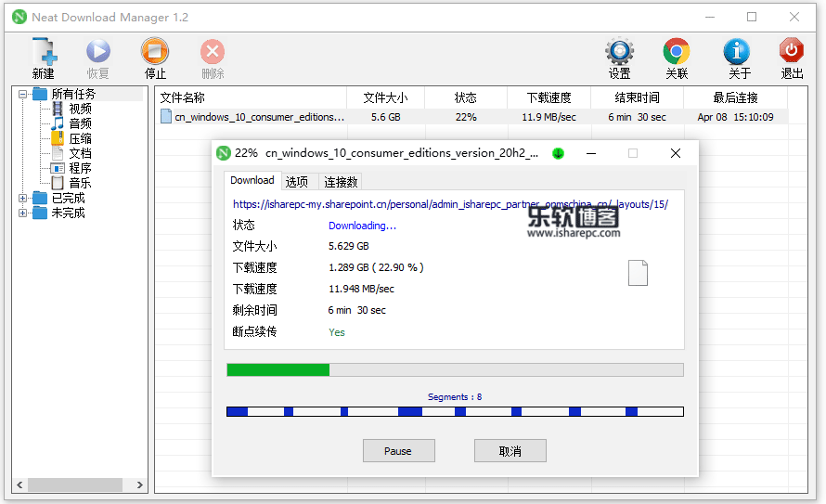Image resolution: width=826 pixels, height=504 pixels.
Task: Click the Neat Download Manager logo in title bar
Action: click(x=19, y=17)
